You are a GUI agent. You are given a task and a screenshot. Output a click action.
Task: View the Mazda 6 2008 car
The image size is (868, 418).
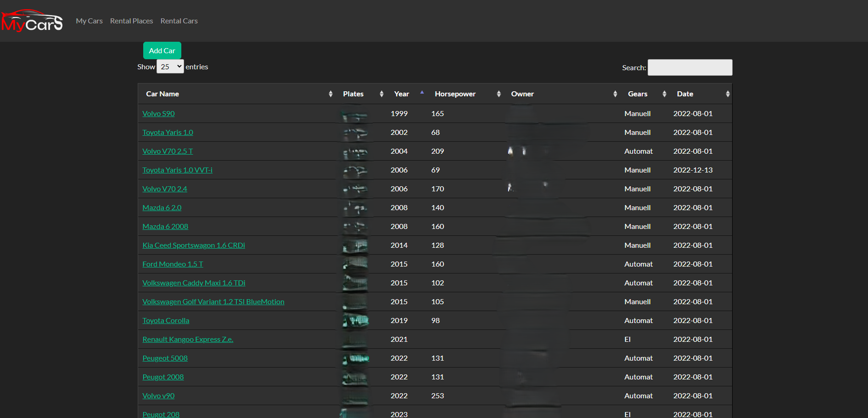(x=165, y=227)
